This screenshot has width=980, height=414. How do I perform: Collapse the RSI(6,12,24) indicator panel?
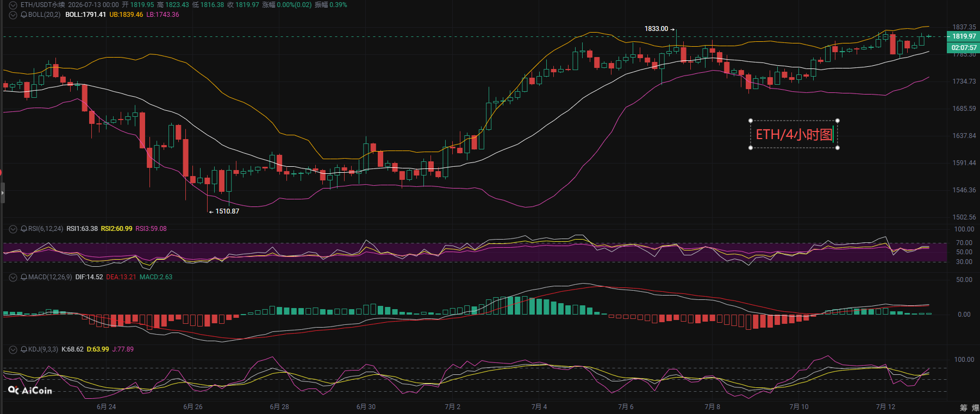click(13, 229)
